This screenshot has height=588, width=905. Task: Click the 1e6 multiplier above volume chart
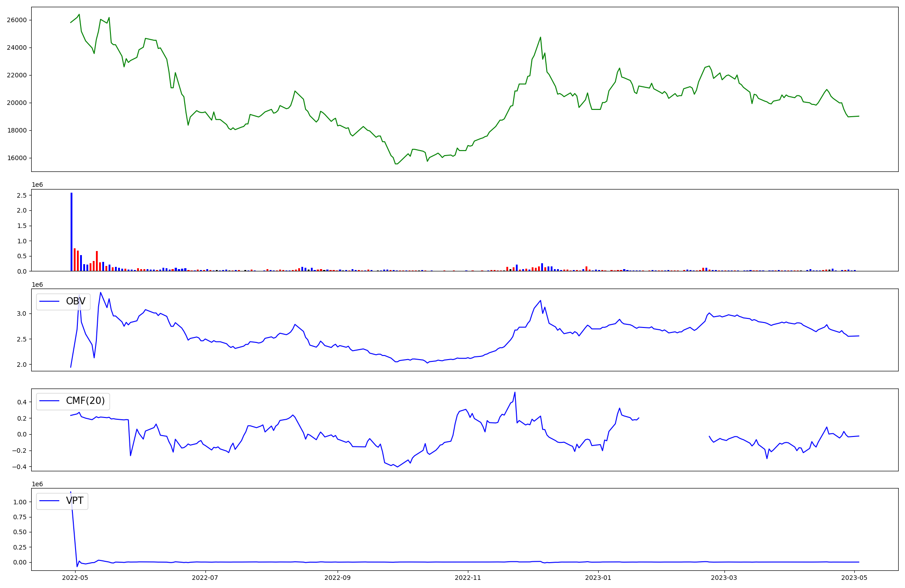point(37,185)
